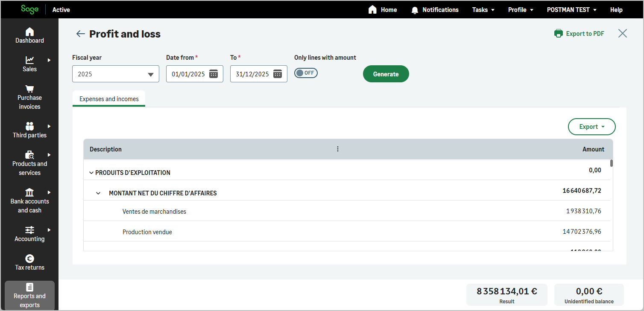Open Purchase invoices cart icon
This screenshot has width=644, height=311.
click(29, 89)
